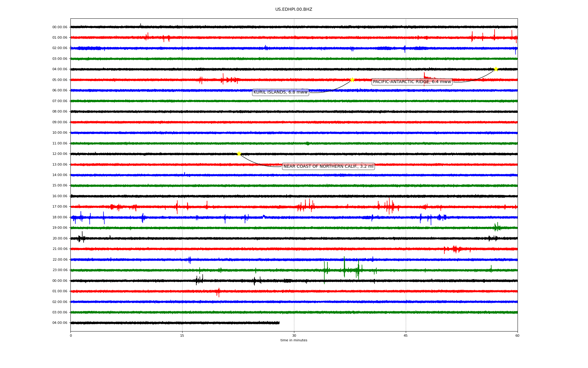
Task: Click the 09:00:06 row time label
Action: [60, 122]
